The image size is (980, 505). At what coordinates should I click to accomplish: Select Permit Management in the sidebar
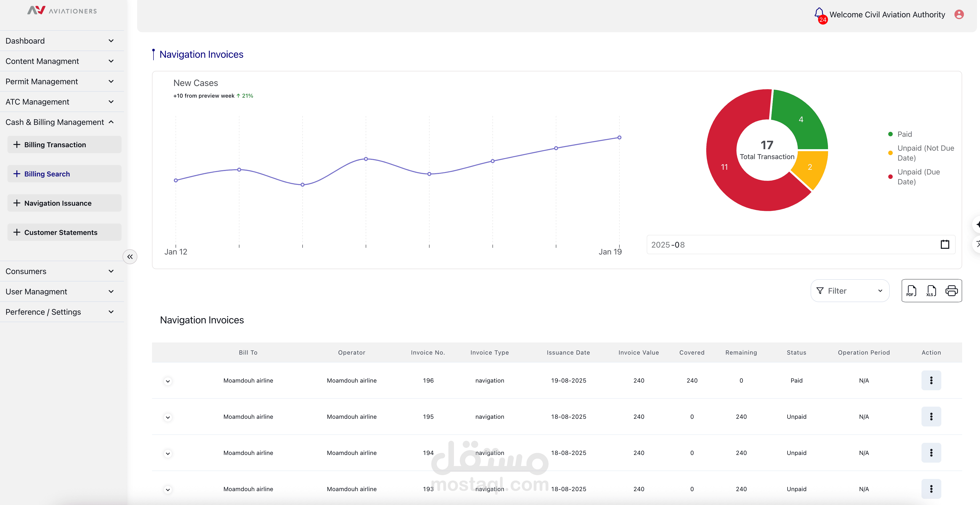point(62,81)
